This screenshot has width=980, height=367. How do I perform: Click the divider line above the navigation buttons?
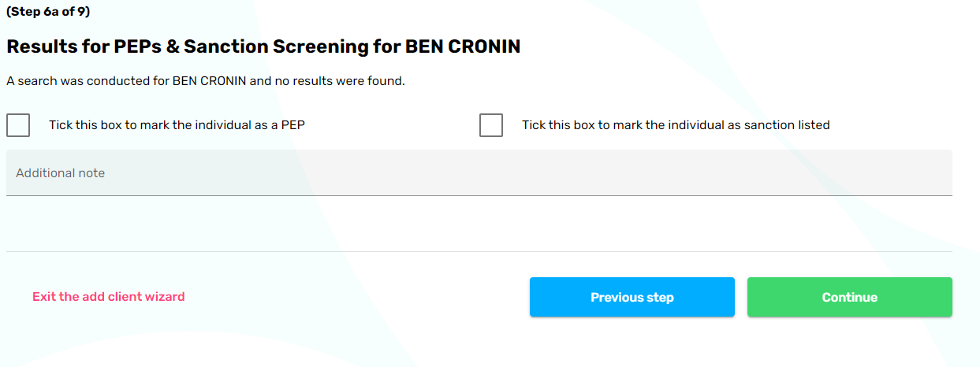[x=479, y=251]
